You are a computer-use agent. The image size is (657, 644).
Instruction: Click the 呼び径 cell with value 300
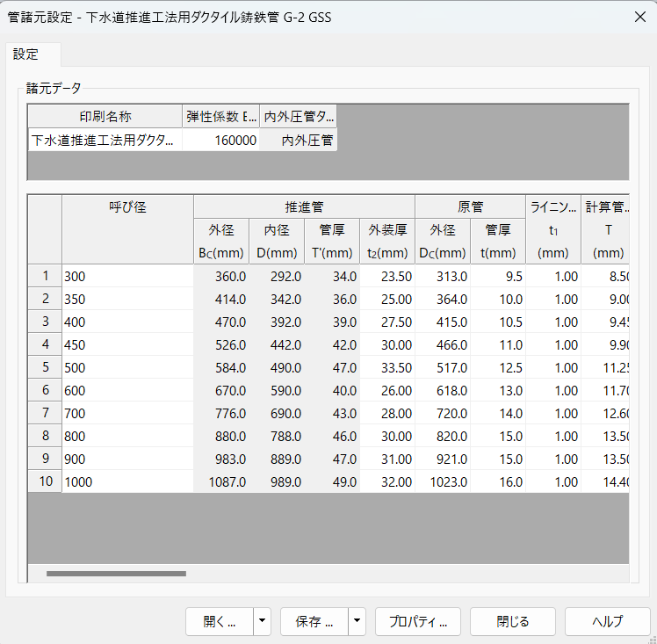[127, 276]
